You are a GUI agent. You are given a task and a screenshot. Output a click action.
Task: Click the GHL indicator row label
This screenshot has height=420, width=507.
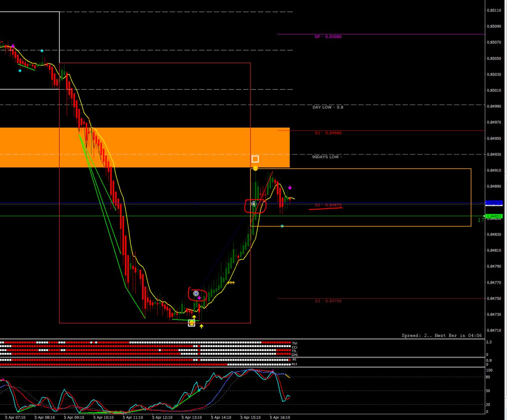(295, 355)
